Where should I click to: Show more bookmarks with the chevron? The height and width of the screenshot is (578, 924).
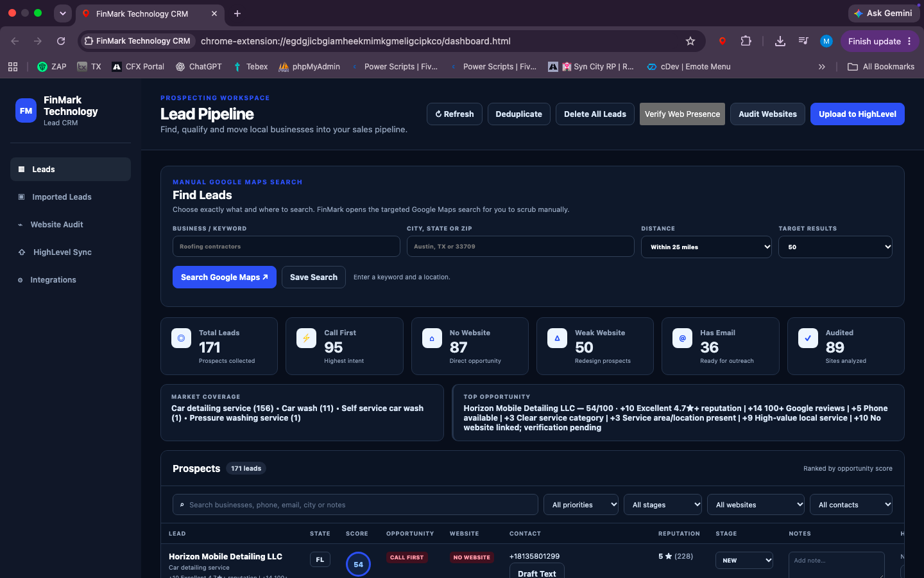[822, 67]
